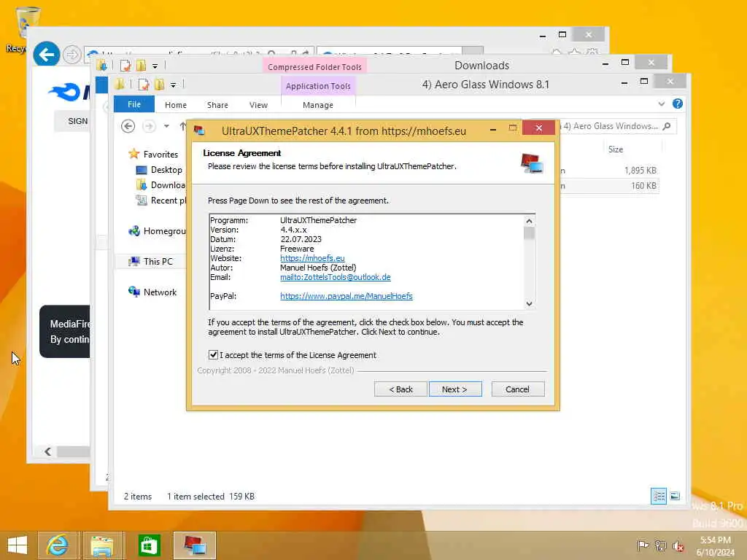This screenshot has width=747, height=560.
Task: Open Explorer help icon
Action: tap(678, 104)
